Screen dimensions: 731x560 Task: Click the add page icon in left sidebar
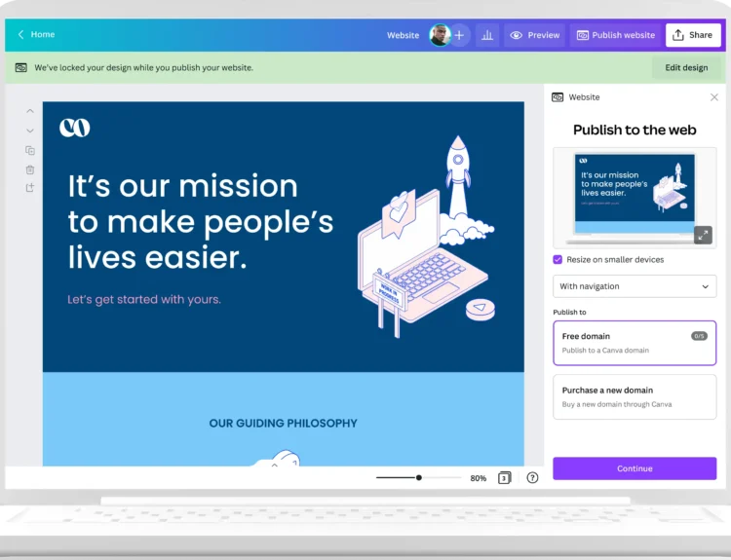coord(30,188)
